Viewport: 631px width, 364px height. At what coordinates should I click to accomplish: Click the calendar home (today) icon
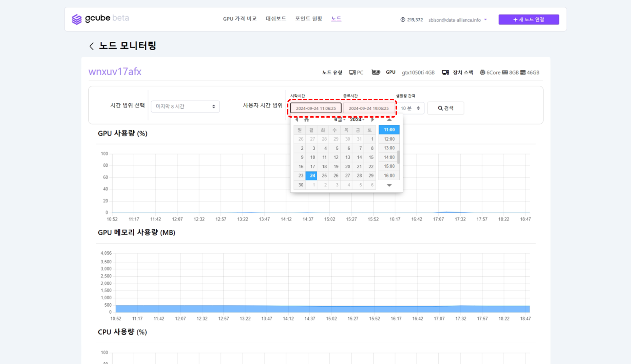click(x=306, y=120)
